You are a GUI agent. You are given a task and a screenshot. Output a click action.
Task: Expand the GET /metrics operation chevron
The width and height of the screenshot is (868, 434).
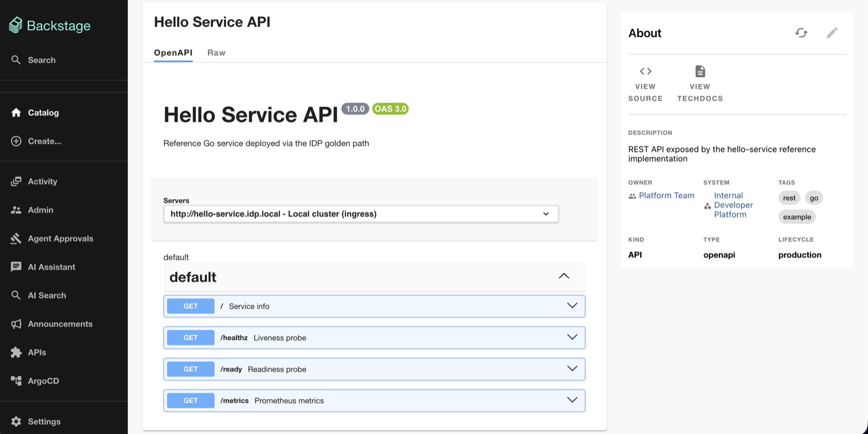point(572,400)
